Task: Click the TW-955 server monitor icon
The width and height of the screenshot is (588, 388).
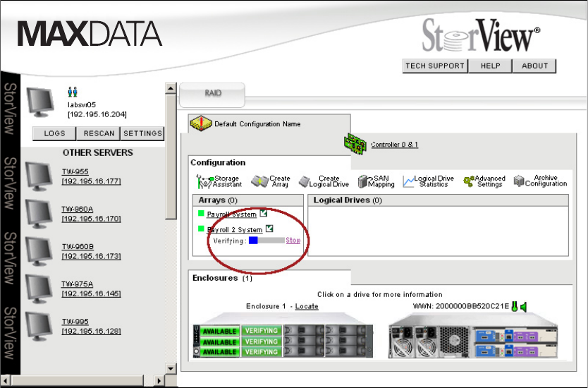Action: click(39, 176)
